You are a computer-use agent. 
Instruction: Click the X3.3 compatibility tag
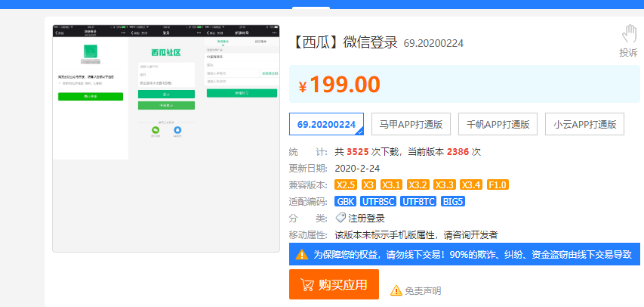445,185
